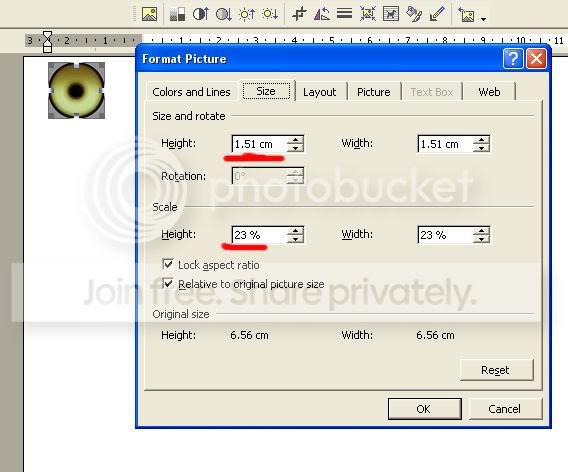This screenshot has width=568, height=472.
Task: Increase Scale Width with the up spinner
Action: (481, 231)
